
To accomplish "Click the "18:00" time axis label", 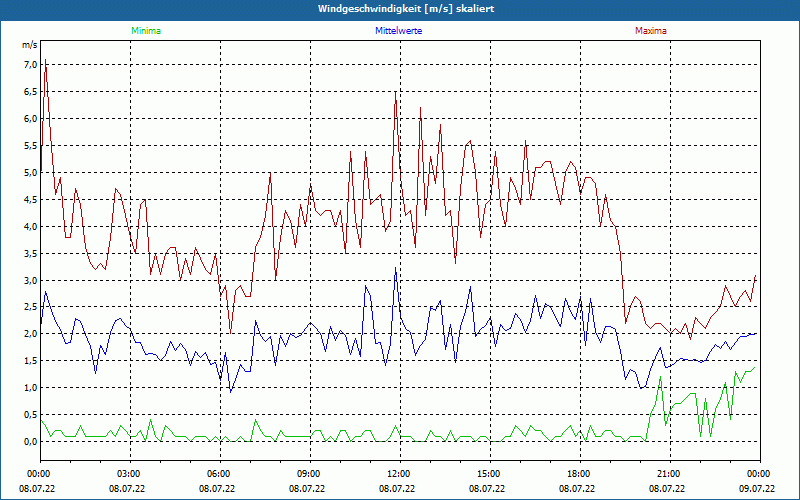I will coord(580,474).
